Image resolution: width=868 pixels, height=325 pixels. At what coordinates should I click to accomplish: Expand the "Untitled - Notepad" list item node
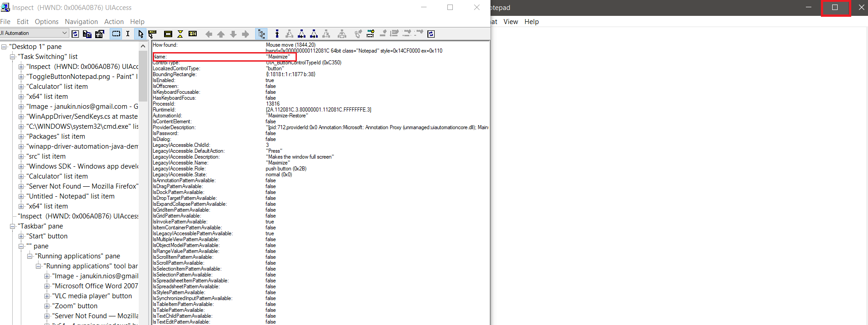(x=21, y=196)
